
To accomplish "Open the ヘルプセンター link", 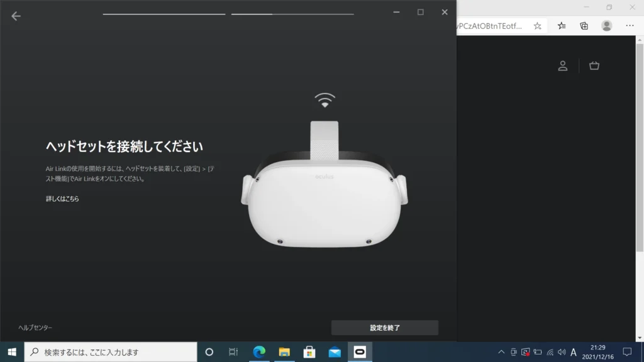I will point(35,327).
